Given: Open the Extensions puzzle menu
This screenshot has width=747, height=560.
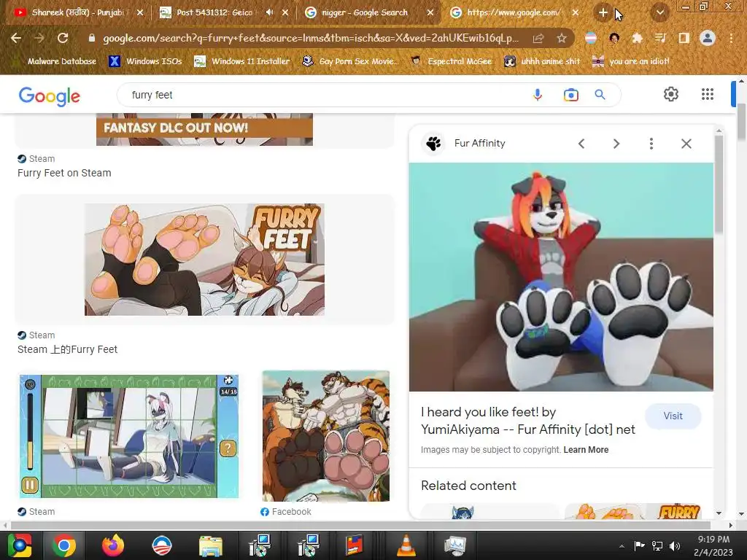Looking at the screenshot, I should [x=637, y=38].
